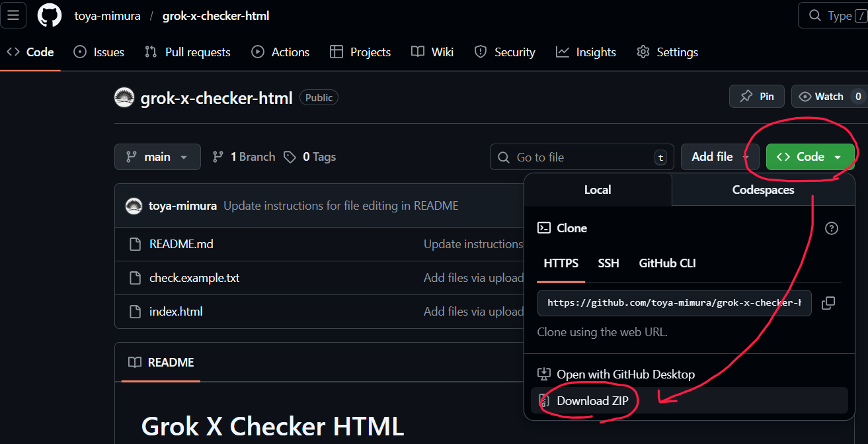Select the SSH clone tab

(x=608, y=263)
